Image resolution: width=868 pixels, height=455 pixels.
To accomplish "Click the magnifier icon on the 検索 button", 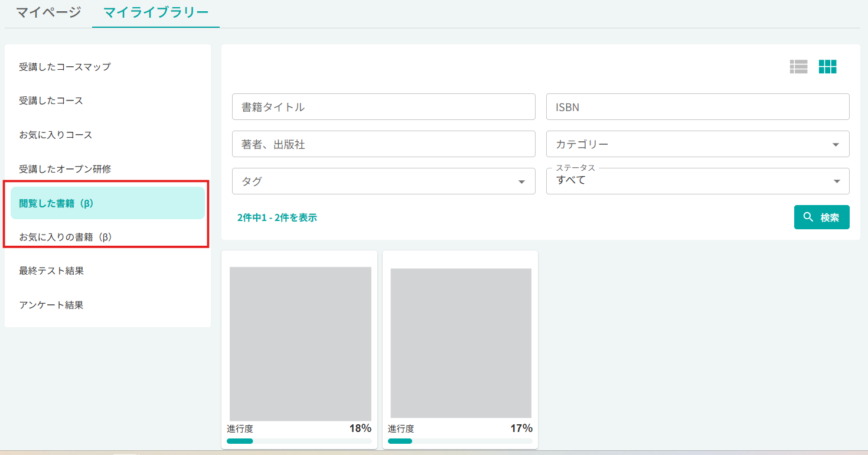I will 809,217.
